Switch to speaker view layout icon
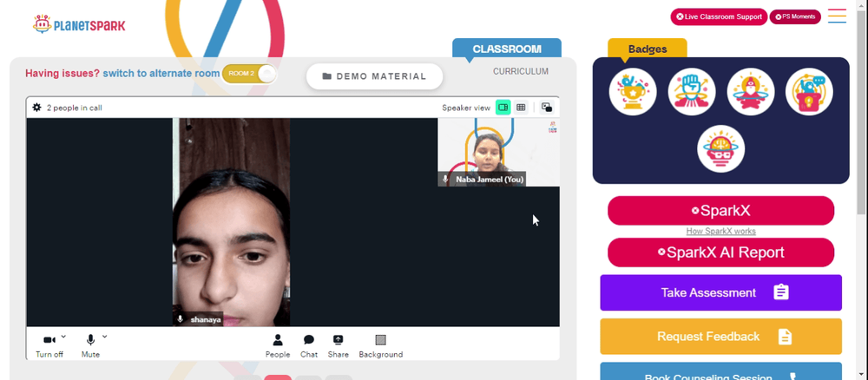868x380 pixels. [x=503, y=108]
